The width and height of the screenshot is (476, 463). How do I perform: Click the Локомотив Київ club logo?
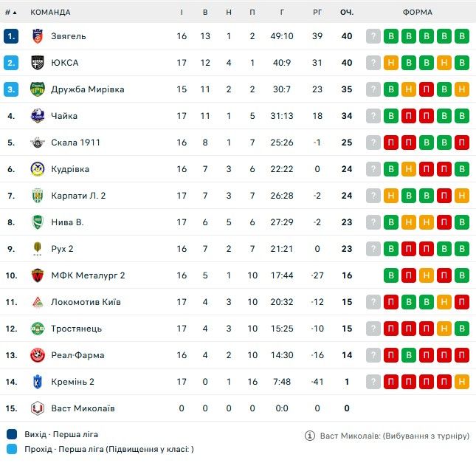38,302
